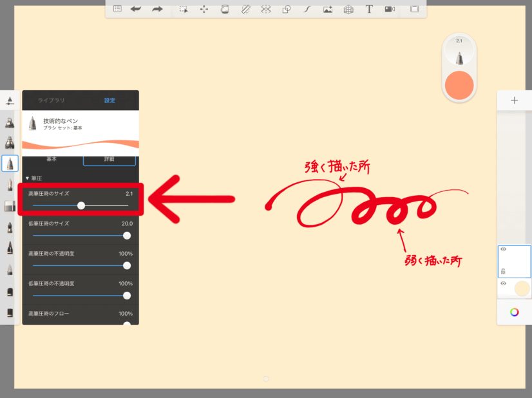Image resolution: width=532 pixels, height=398 pixels.
Task: Open the brush properties icon above brush list
Action: tap(10, 100)
